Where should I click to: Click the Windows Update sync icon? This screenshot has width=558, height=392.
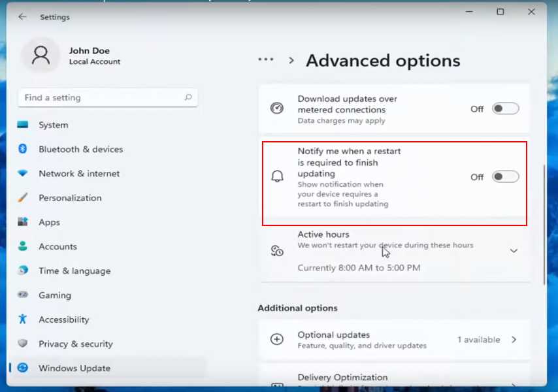(23, 367)
